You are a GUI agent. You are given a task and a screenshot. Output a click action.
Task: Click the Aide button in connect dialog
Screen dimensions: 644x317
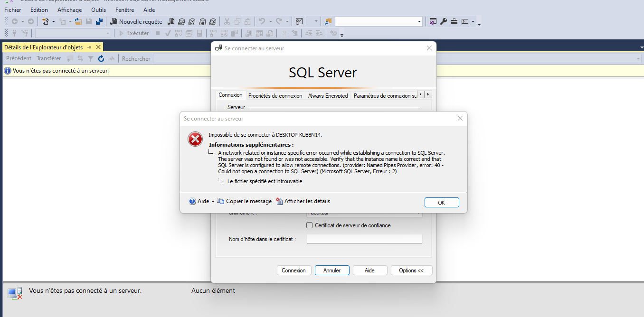369,270
